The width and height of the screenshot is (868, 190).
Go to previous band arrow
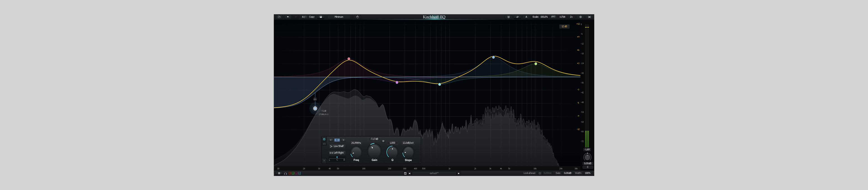pyautogui.click(x=331, y=140)
